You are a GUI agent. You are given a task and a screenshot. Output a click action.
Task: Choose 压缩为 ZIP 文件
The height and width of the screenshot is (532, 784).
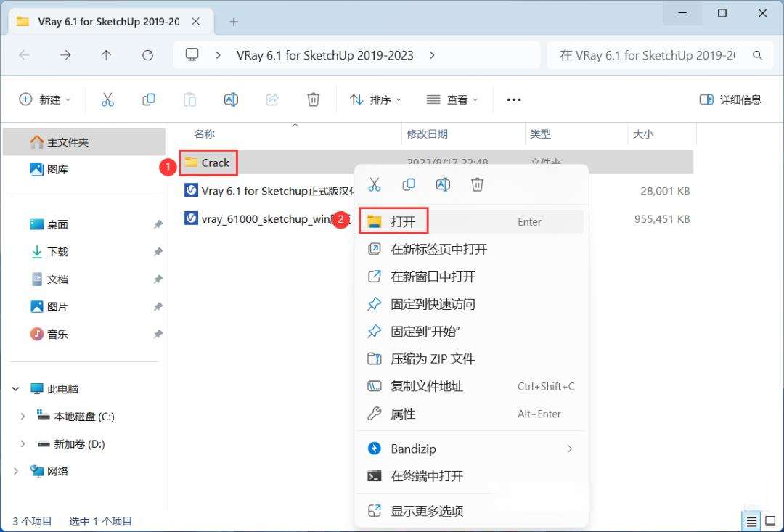[x=471, y=359]
